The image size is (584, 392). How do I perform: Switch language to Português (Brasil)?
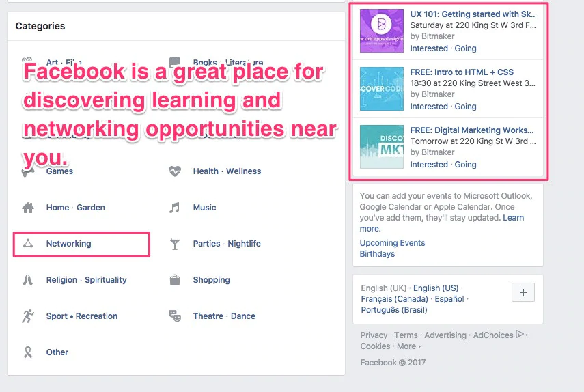(394, 310)
